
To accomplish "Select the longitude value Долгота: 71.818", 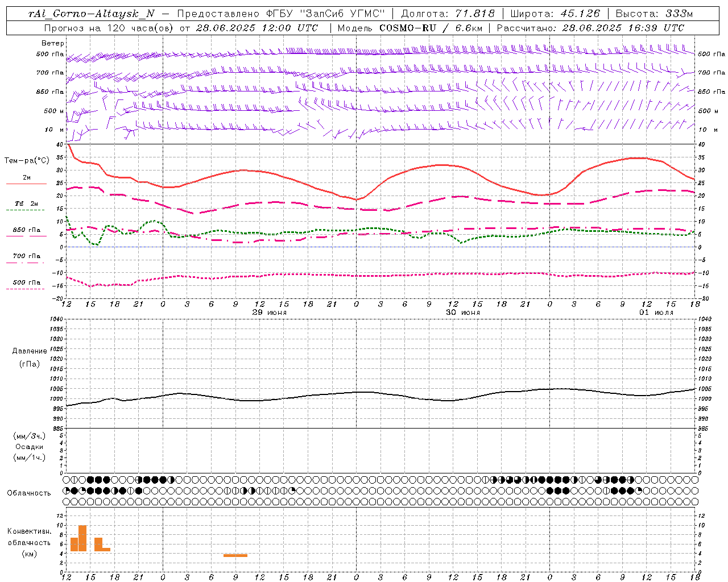I will coord(448,14).
